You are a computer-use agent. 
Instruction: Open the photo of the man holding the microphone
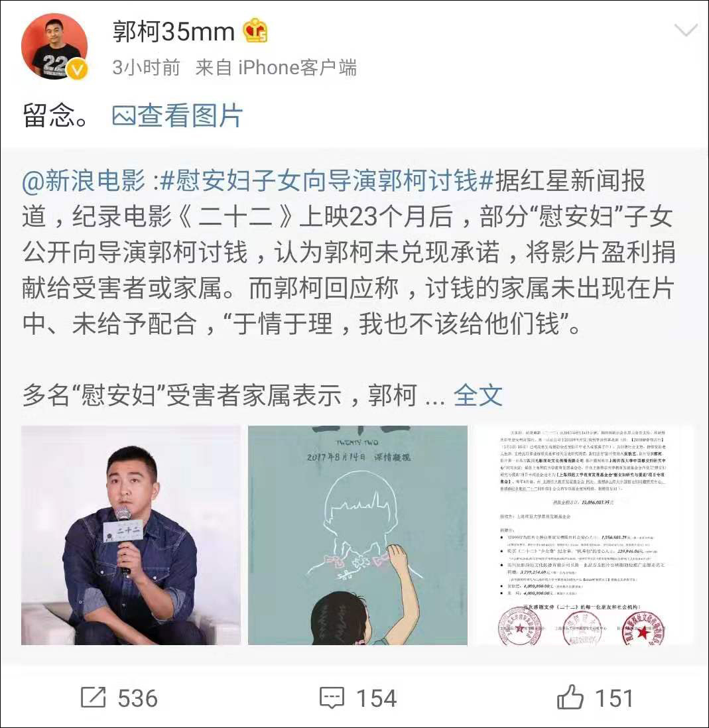point(131,535)
